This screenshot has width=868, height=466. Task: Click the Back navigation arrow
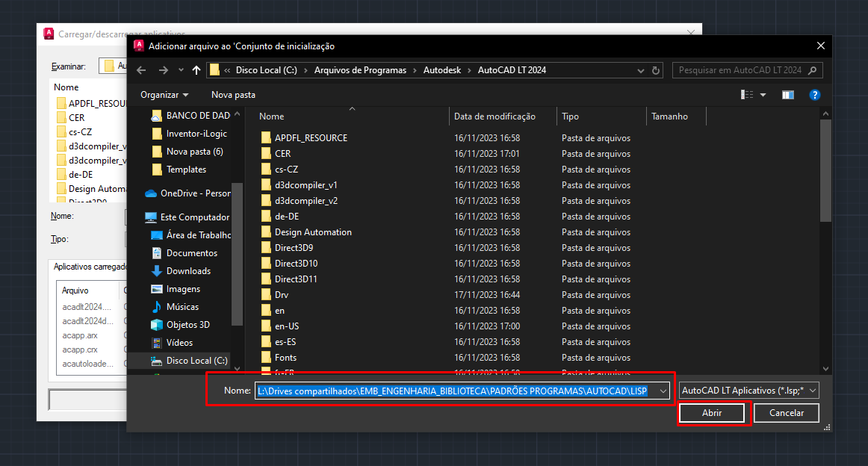pos(142,70)
